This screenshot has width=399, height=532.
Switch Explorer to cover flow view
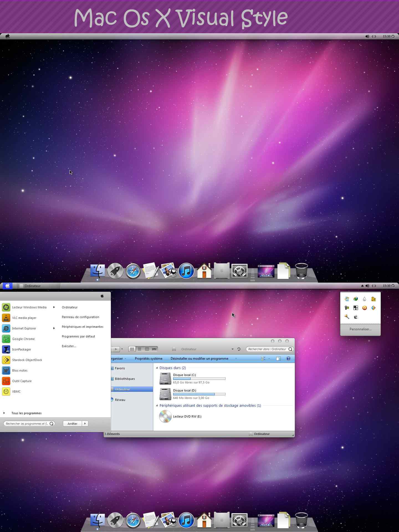154,349
